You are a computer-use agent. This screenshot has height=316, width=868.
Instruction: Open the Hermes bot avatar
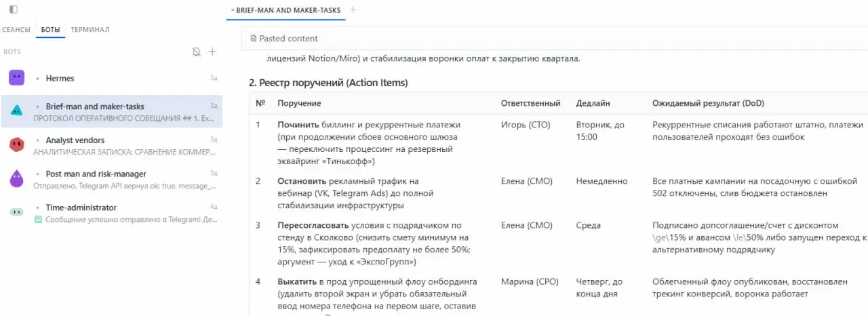coord(17,78)
